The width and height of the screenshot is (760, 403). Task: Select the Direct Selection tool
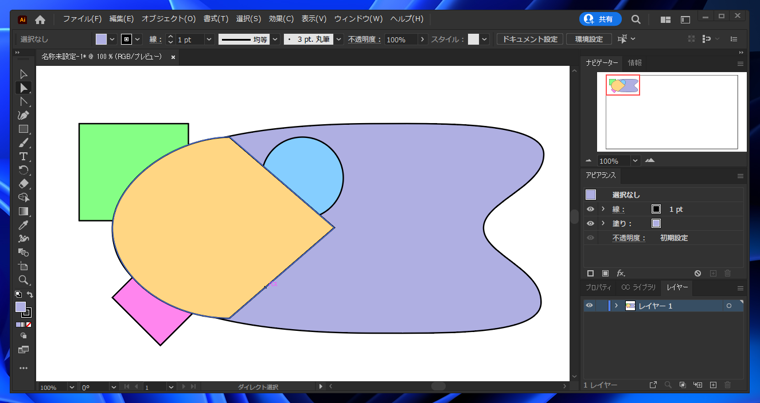pos(23,88)
